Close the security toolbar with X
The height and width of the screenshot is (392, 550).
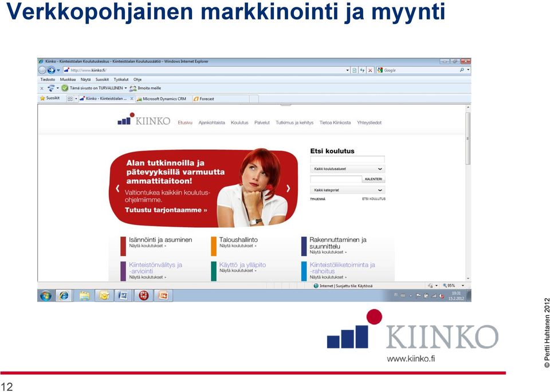click(x=42, y=88)
